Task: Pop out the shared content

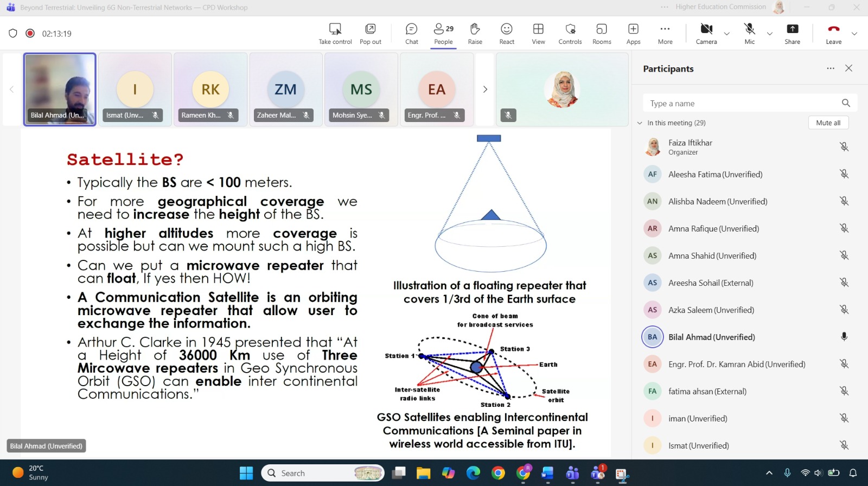Action: coord(370,34)
